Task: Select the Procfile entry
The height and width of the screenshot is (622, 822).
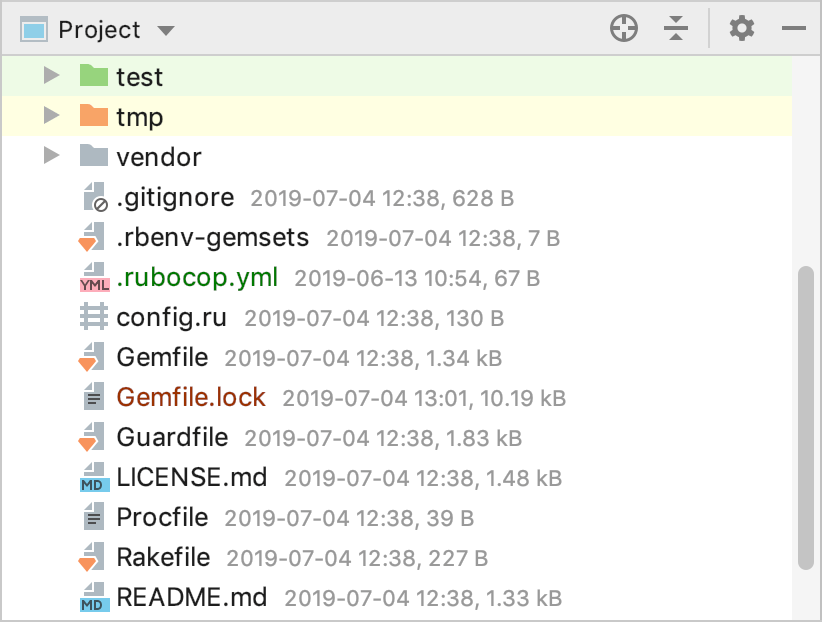Action: (x=162, y=518)
